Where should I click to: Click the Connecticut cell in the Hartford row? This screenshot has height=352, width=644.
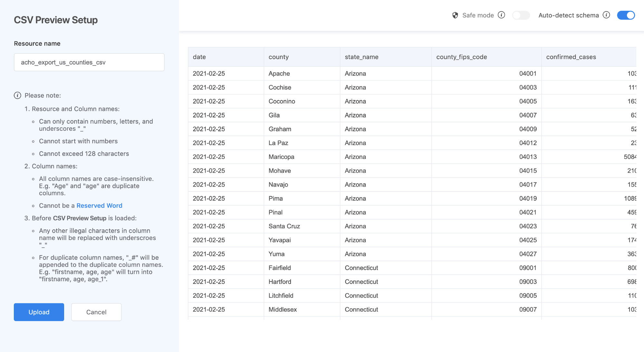361,282
